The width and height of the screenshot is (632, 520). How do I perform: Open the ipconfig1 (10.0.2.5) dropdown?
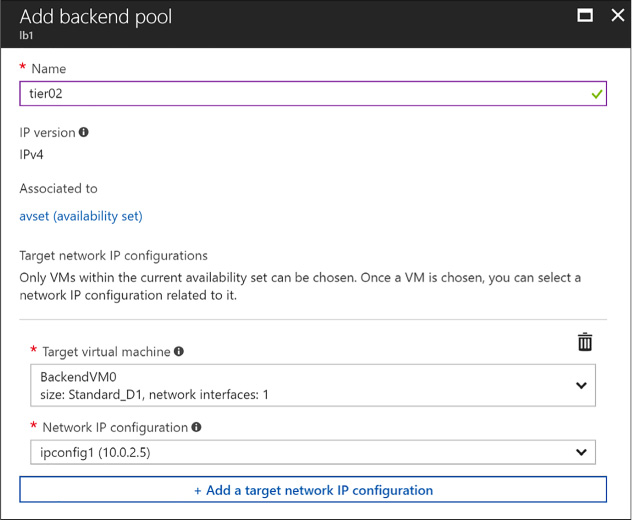coord(313,452)
